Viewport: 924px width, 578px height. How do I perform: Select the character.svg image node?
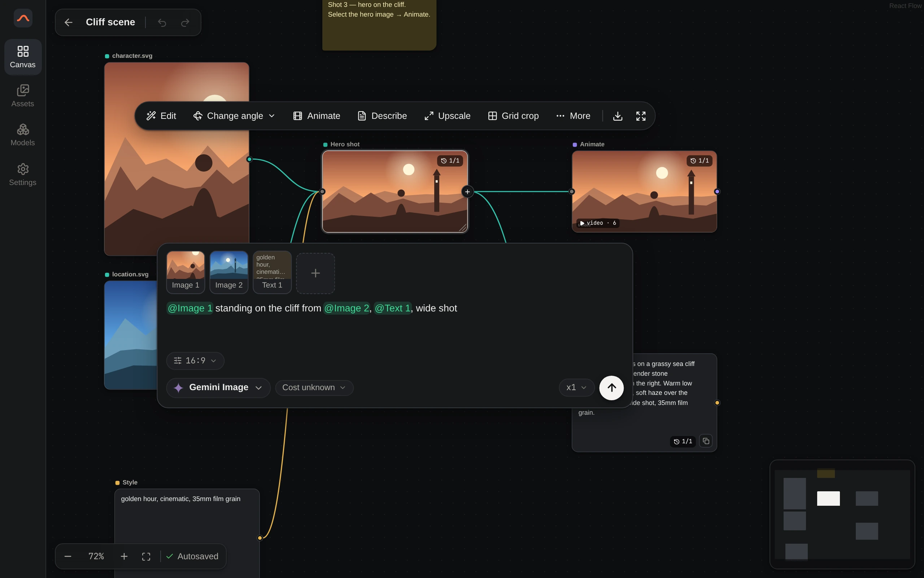click(x=176, y=159)
